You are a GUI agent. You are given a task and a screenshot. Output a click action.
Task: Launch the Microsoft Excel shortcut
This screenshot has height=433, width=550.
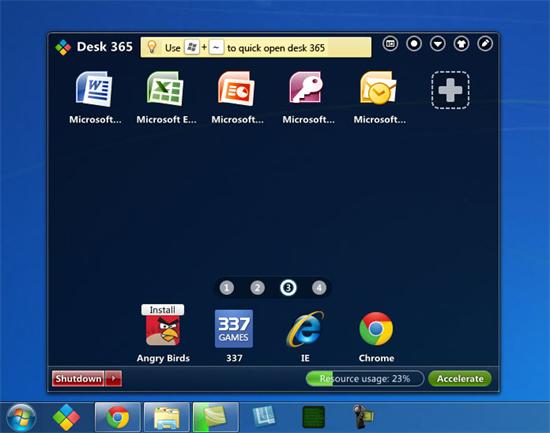[165, 89]
